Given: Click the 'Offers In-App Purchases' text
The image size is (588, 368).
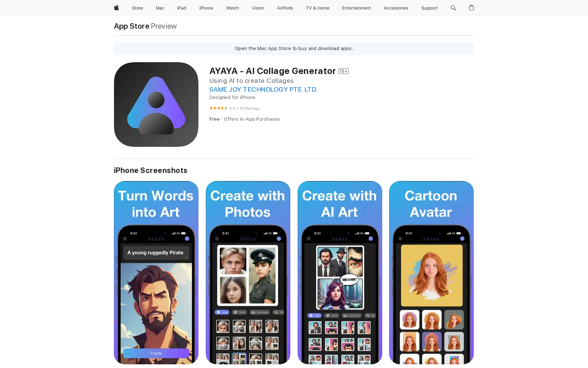Looking at the screenshot, I should point(252,119).
